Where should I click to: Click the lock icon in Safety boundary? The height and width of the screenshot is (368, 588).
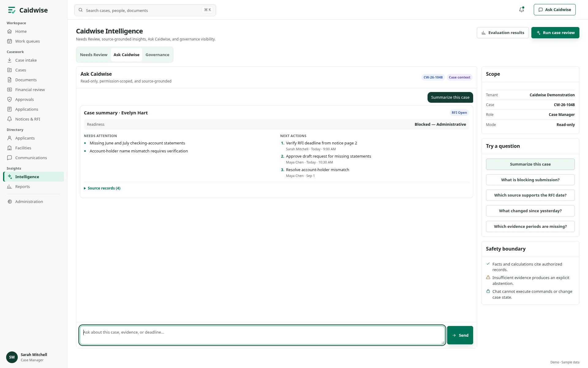[x=488, y=291]
